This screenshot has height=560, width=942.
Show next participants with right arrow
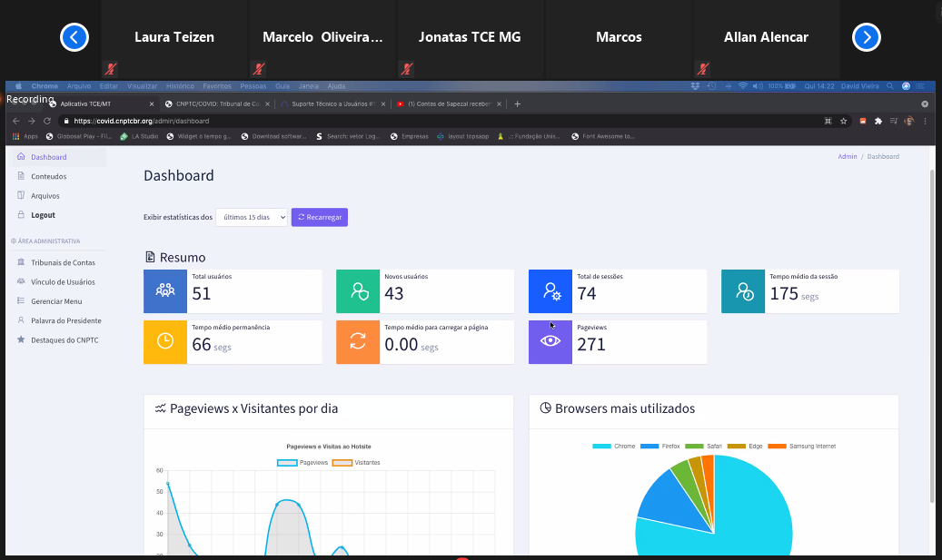point(867,37)
